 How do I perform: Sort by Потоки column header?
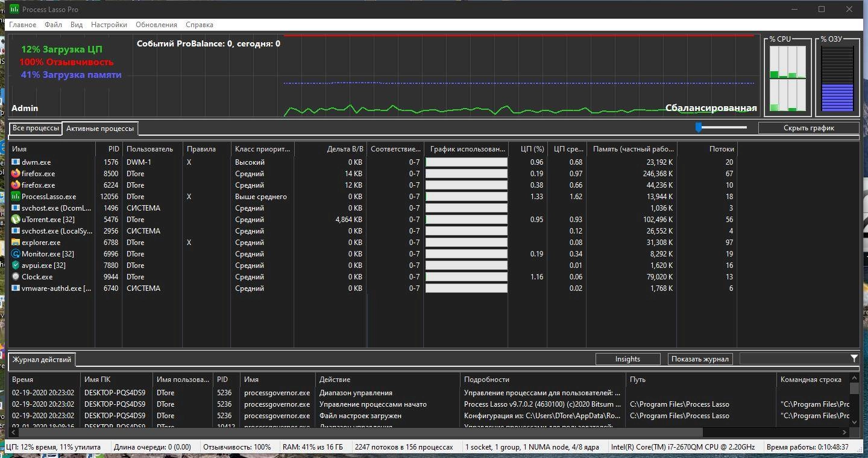click(x=707, y=148)
